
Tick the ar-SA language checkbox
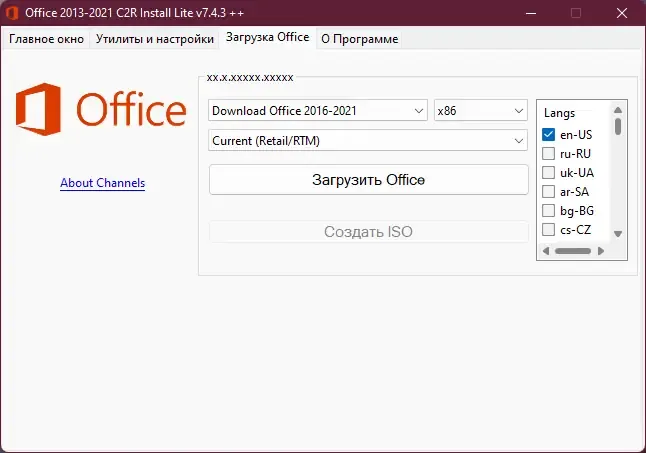coord(548,191)
